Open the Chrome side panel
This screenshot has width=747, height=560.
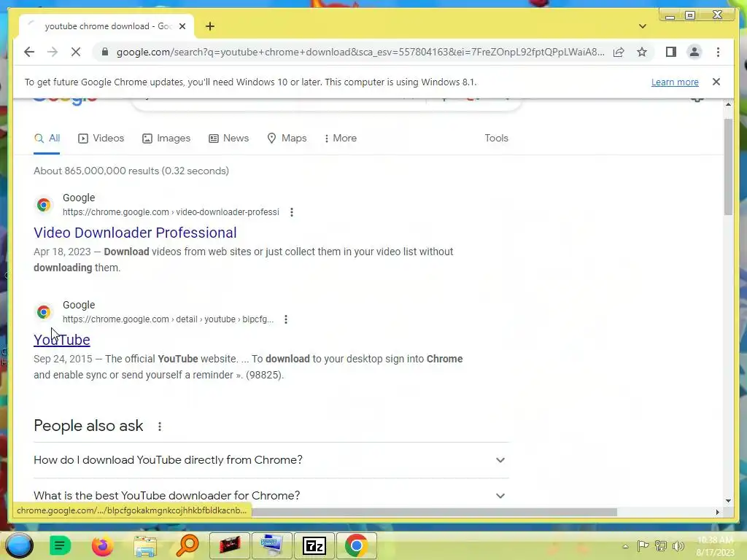coord(671,52)
